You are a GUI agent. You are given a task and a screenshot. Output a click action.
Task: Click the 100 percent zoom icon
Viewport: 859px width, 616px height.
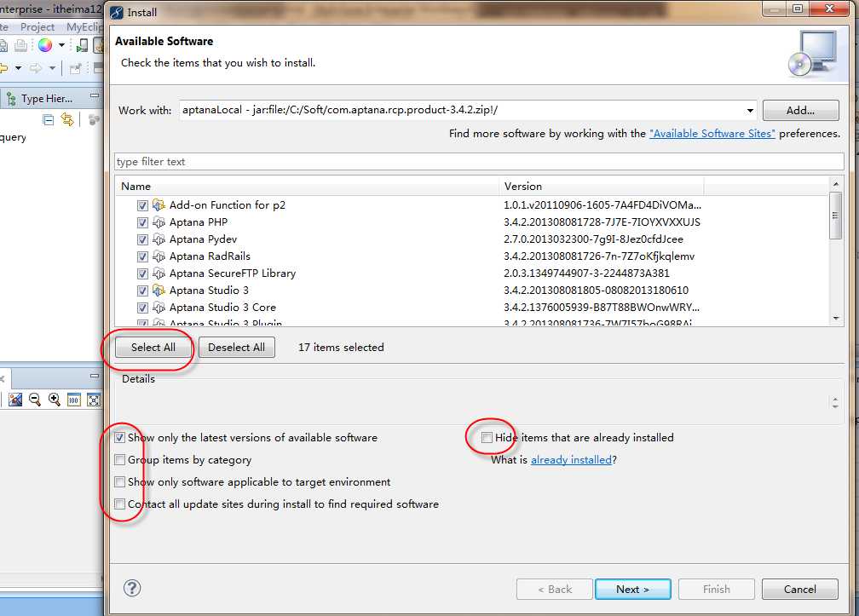pos(74,400)
